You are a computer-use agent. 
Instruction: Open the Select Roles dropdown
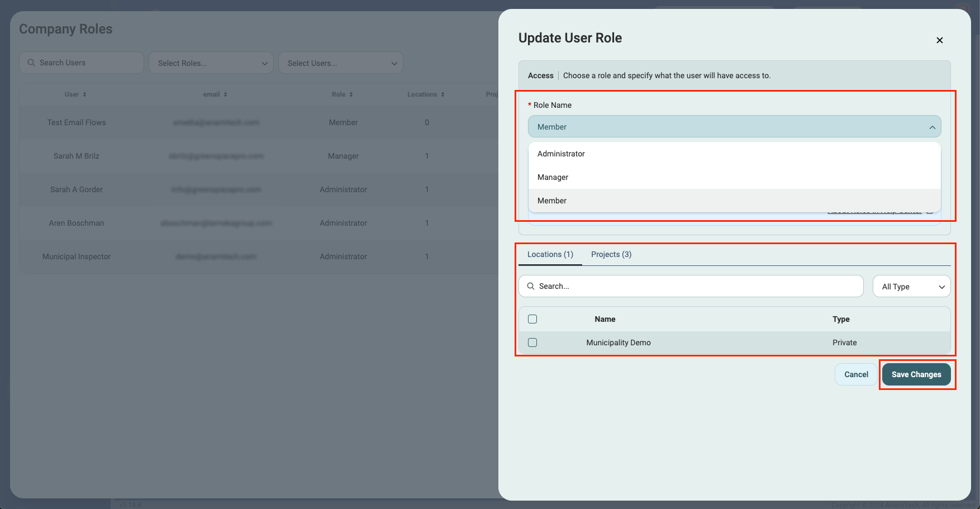[211, 63]
